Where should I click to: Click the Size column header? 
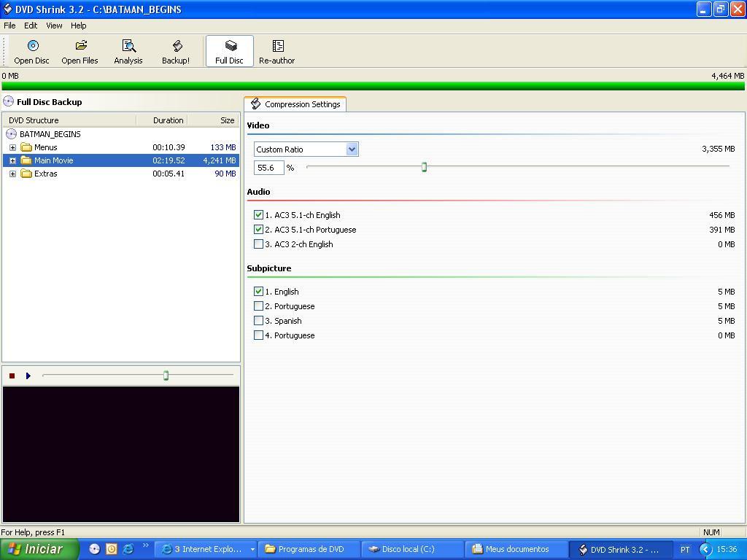coord(214,120)
